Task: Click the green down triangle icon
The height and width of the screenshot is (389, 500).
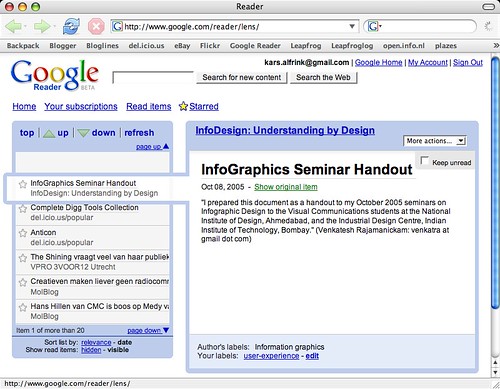Action: [83, 133]
